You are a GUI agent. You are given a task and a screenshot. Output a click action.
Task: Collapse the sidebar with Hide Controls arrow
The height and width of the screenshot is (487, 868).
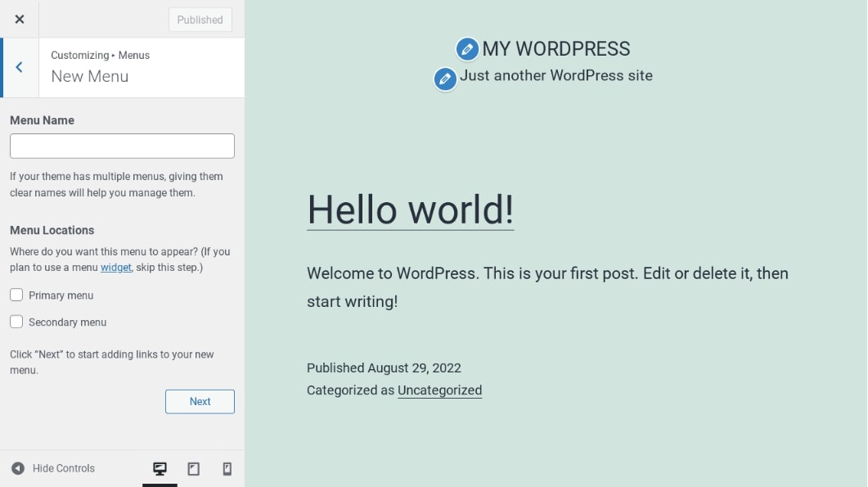click(18, 469)
